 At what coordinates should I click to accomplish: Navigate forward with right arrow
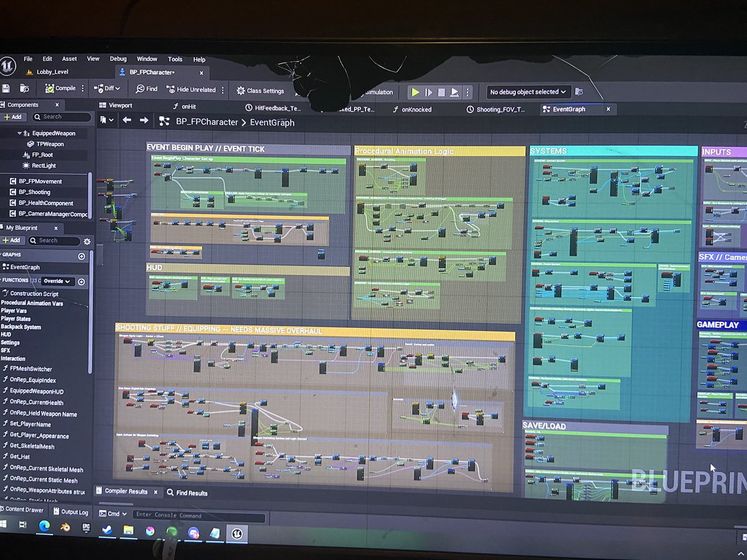pyautogui.click(x=144, y=120)
